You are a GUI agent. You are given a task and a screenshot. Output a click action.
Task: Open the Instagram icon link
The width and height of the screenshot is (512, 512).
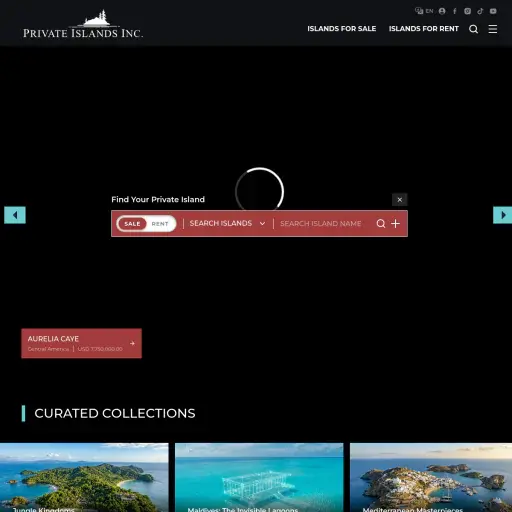point(467,11)
